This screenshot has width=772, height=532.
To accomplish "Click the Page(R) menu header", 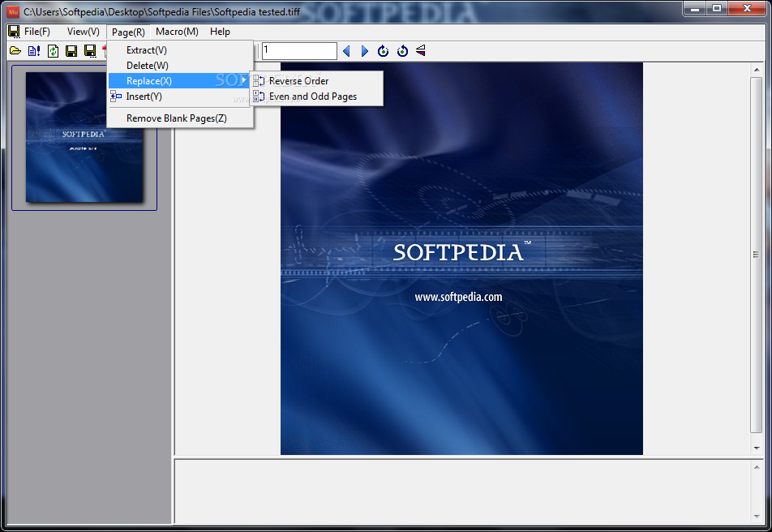I will click(128, 32).
